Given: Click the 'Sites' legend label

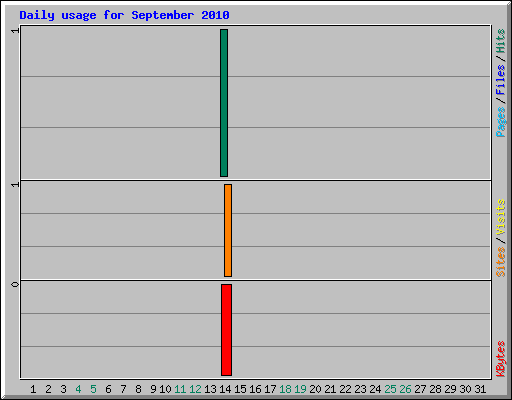Looking at the screenshot, I should pyautogui.click(x=500, y=262).
